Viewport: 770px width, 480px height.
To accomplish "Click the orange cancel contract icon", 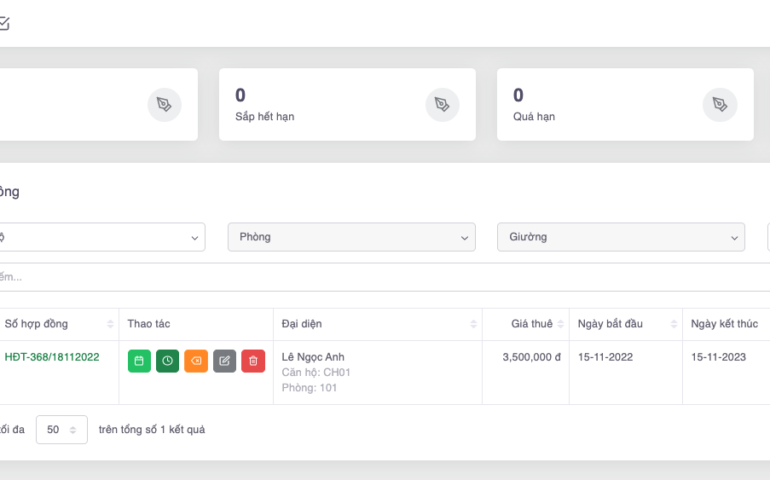I will pos(196,361).
